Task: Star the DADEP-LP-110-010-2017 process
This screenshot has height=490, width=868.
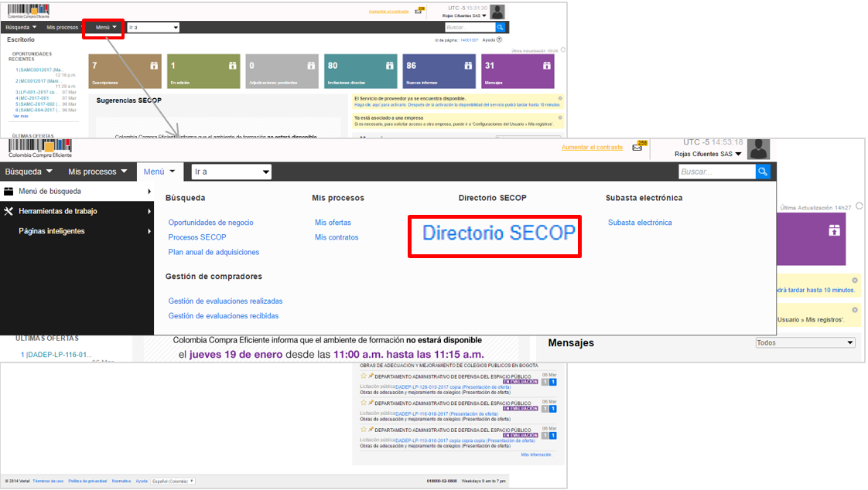Action: 364,429
